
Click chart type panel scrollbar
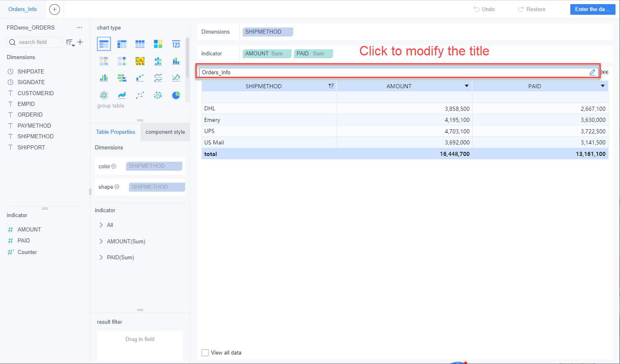point(187,57)
